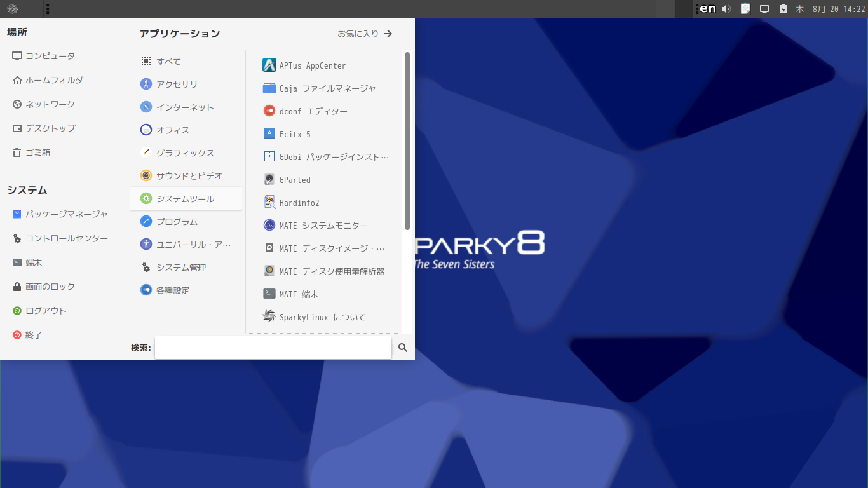Open コンピュータ in places
868x488 pixels.
[x=44, y=56]
